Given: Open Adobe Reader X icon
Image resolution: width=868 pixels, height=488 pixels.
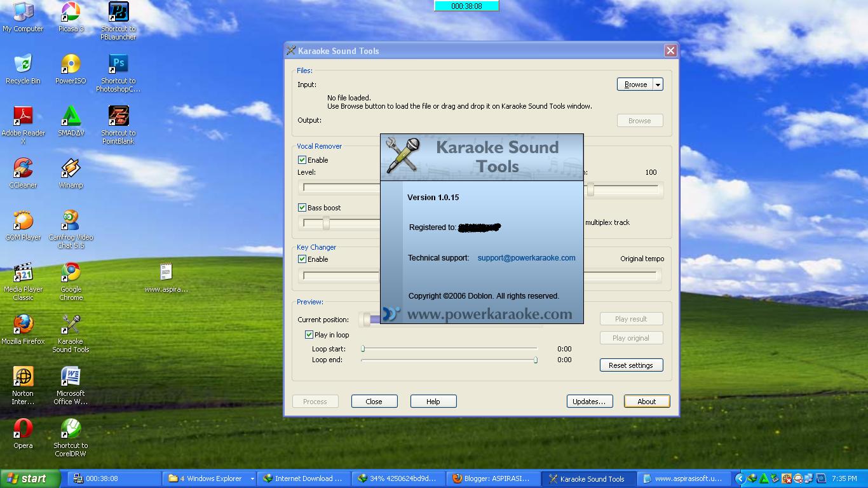Looking at the screenshot, I should coord(23,125).
